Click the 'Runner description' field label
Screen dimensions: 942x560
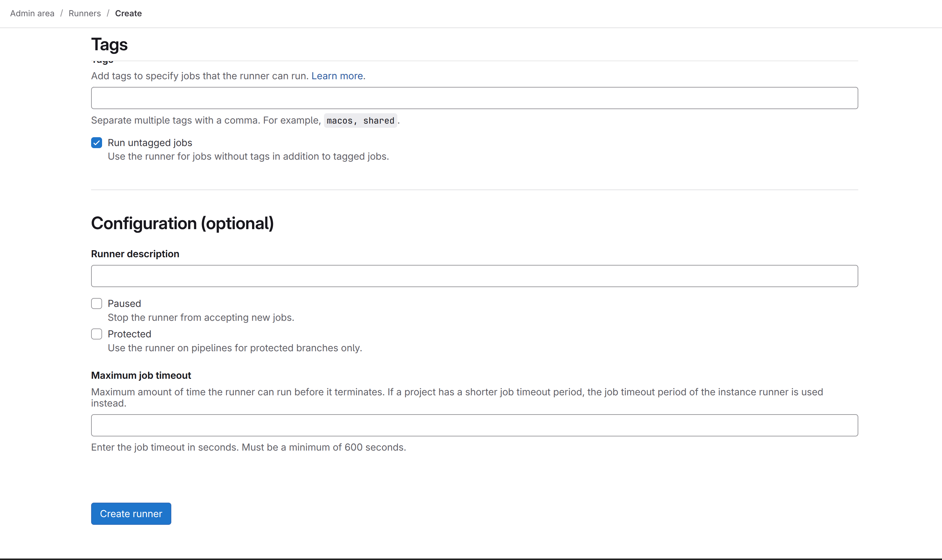click(x=135, y=254)
